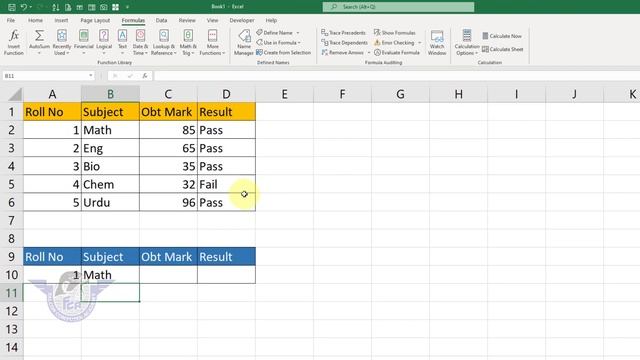Switch to the Data tab
This screenshot has height=360, width=640.
(161, 20)
